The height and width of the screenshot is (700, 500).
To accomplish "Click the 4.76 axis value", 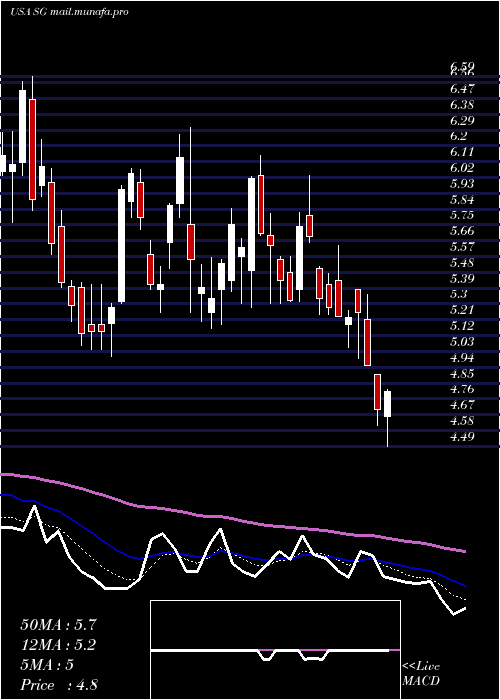I will tap(462, 389).
